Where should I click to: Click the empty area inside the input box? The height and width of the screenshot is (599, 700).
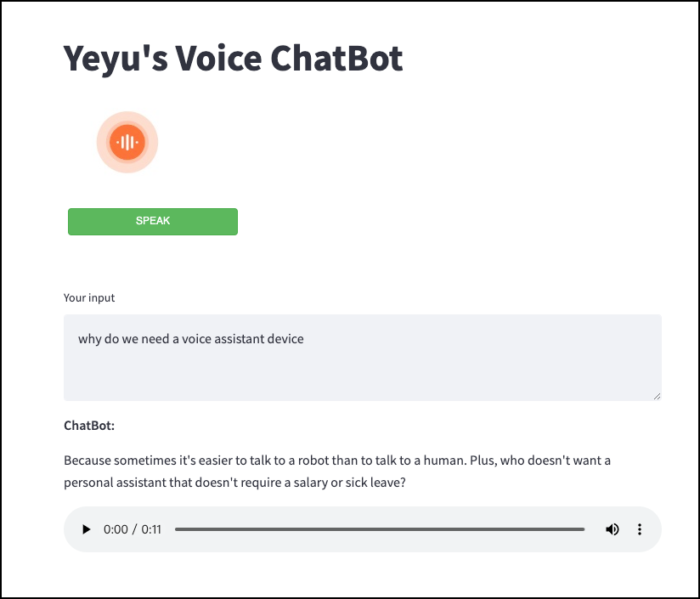[363, 375]
